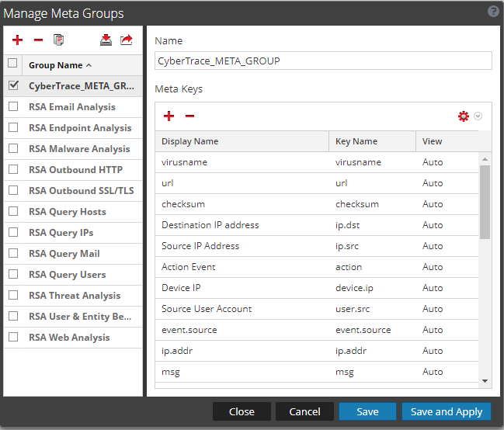
Task: Uncheck the CyberTrace_META_GROUP checkbox
Action: click(x=12, y=86)
